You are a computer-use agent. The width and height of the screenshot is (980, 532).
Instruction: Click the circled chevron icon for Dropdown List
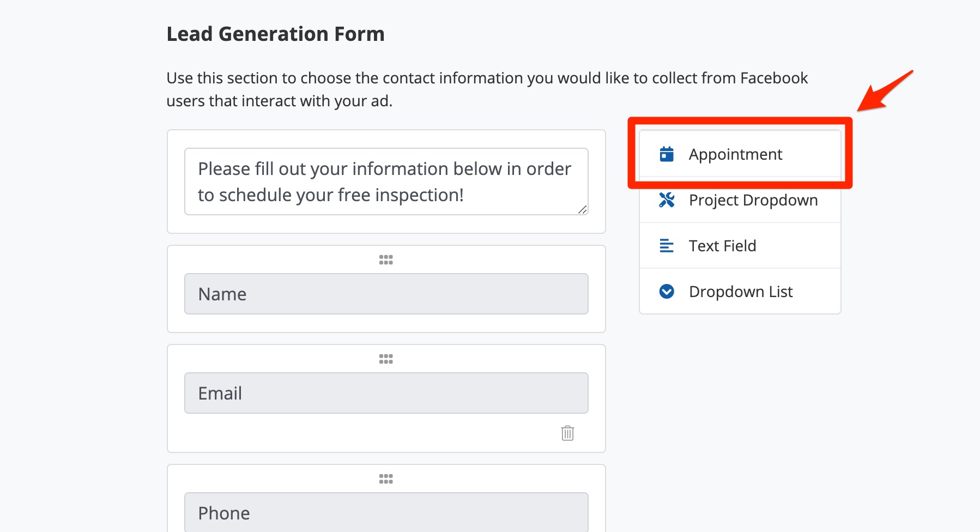coord(667,292)
